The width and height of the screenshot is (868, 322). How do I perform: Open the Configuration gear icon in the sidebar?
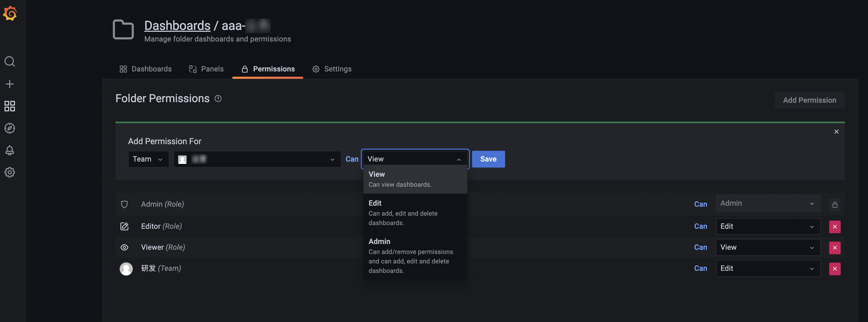coord(10,172)
